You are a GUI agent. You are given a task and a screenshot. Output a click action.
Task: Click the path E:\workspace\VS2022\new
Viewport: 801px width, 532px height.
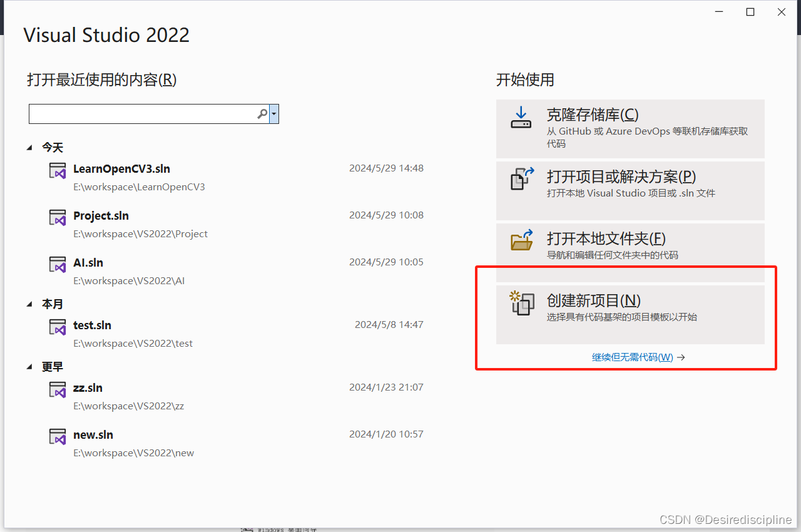pyautogui.click(x=133, y=453)
